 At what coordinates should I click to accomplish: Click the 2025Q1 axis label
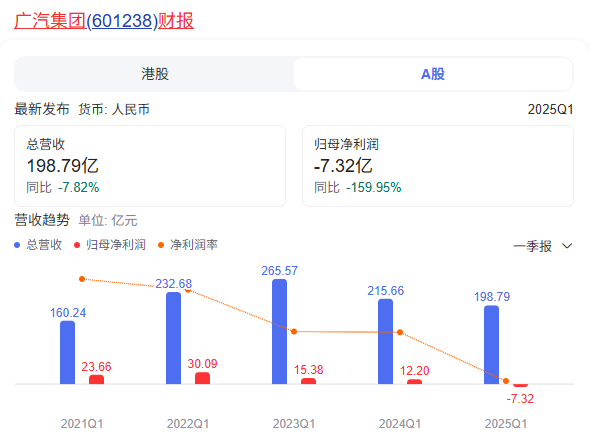click(x=506, y=424)
